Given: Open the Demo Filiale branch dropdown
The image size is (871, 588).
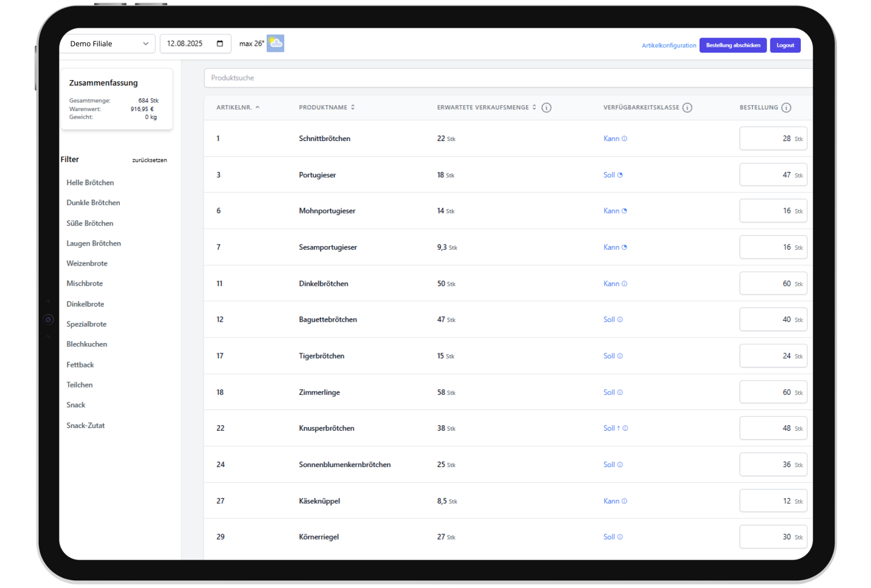Looking at the screenshot, I should tap(108, 44).
